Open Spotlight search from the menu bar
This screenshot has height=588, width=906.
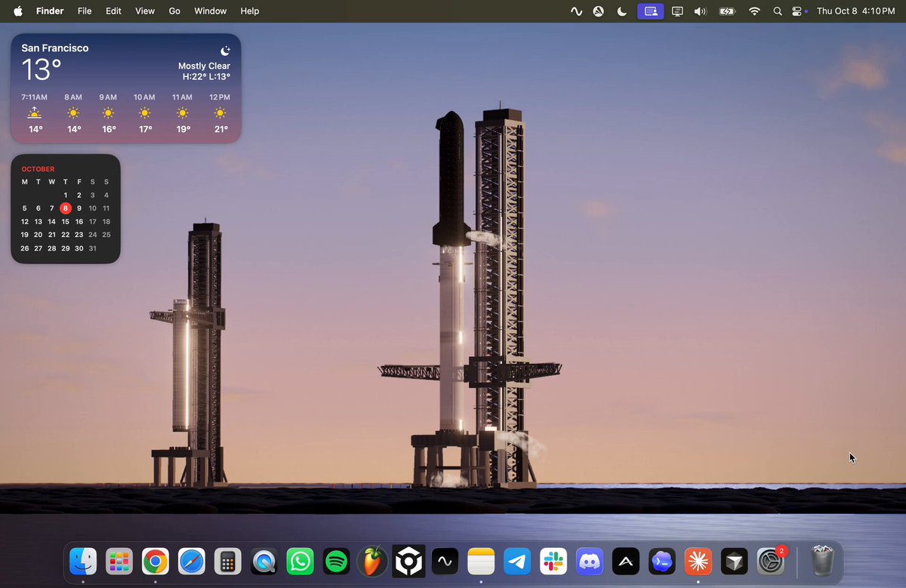pos(778,11)
